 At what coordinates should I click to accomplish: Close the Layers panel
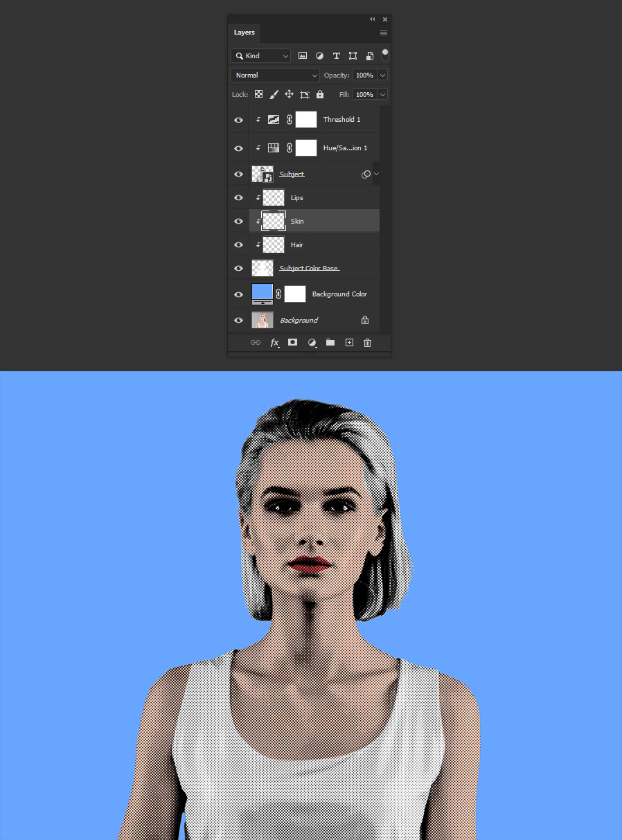coord(384,19)
